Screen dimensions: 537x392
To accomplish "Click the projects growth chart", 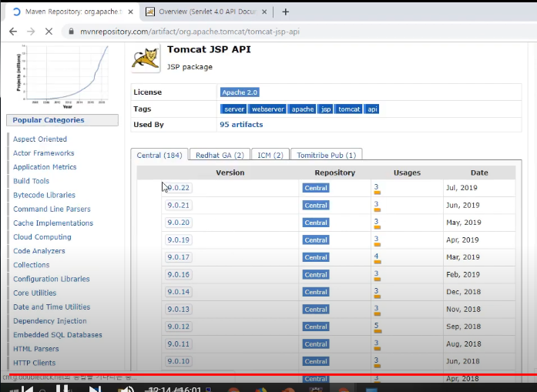I will point(63,76).
